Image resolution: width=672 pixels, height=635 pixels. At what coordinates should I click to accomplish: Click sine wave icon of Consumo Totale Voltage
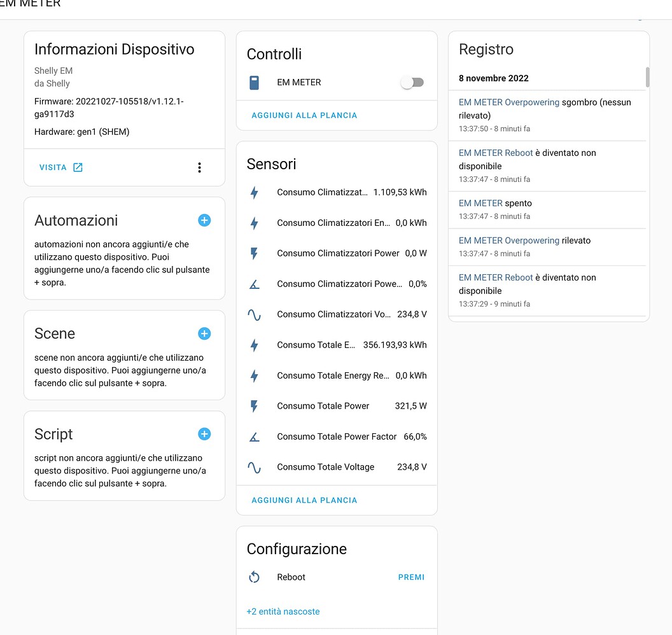pos(254,467)
